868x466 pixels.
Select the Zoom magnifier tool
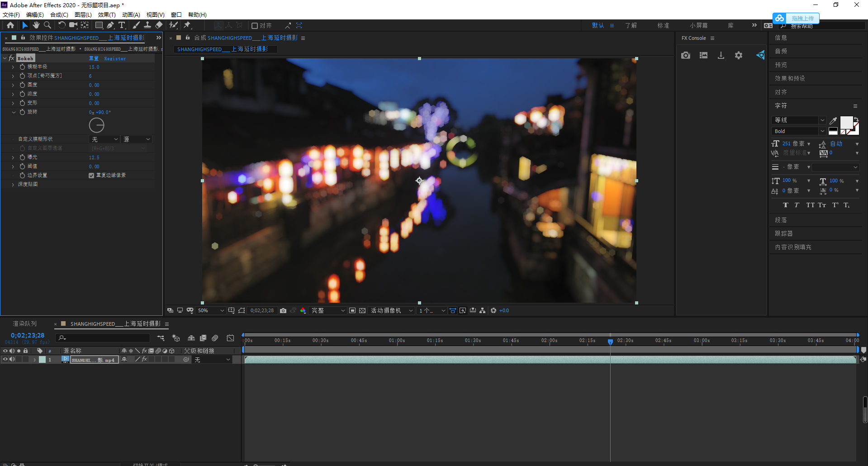[x=47, y=25]
